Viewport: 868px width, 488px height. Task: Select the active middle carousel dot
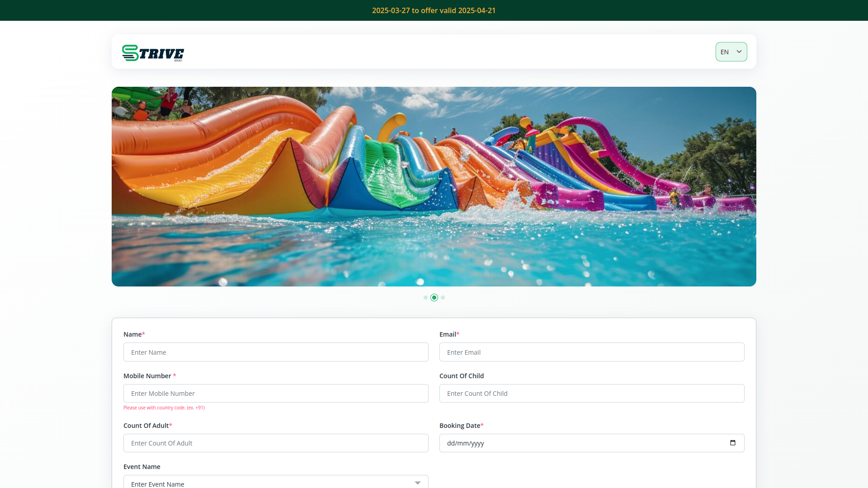pyautogui.click(x=434, y=297)
